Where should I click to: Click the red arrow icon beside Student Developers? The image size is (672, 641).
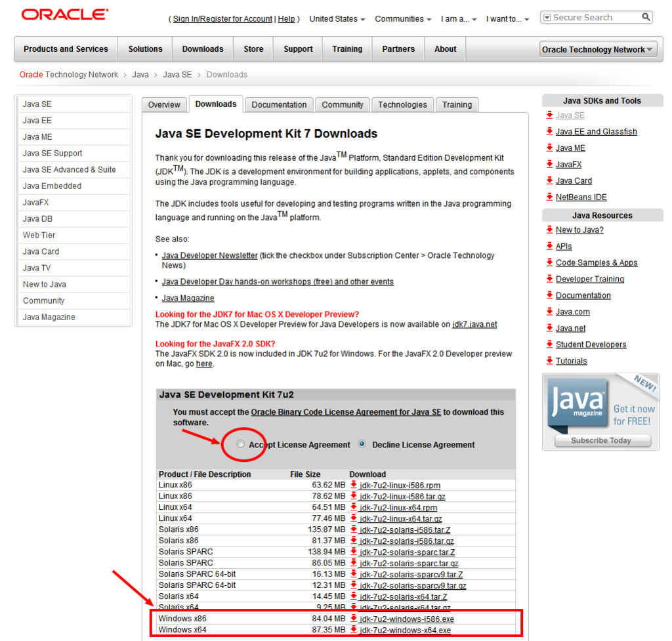[x=550, y=344]
